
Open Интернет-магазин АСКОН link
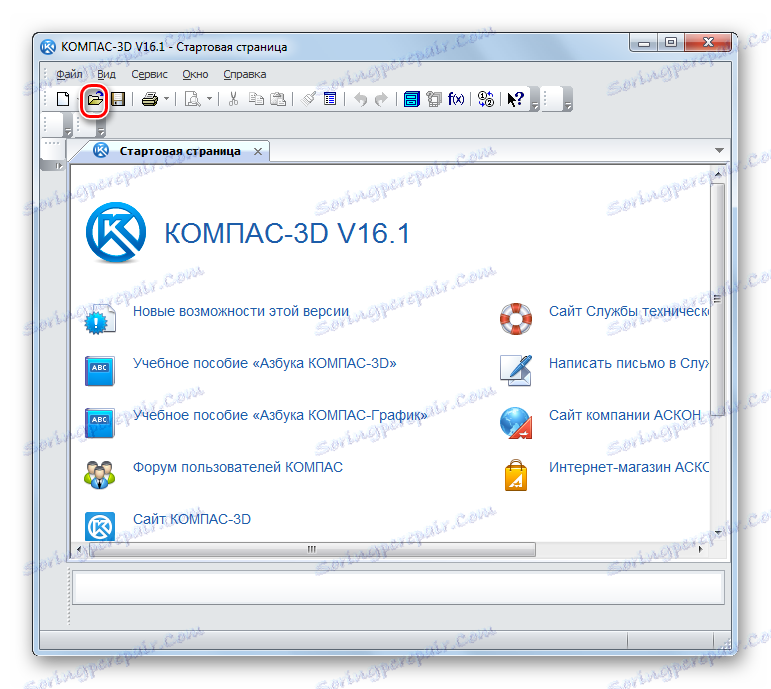click(629, 467)
